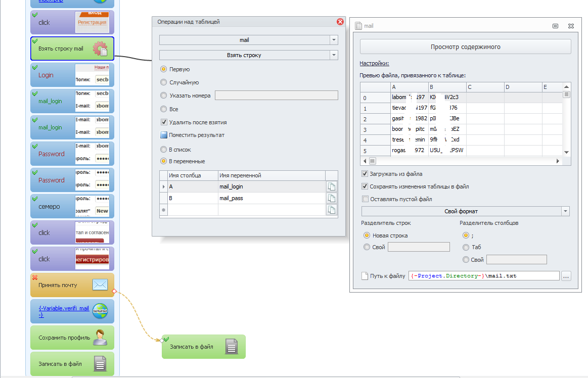This screenshot has width=588, height=378.
Task: Click the user icon on 'Сохранить профиль' block
Action: [100, 338]
